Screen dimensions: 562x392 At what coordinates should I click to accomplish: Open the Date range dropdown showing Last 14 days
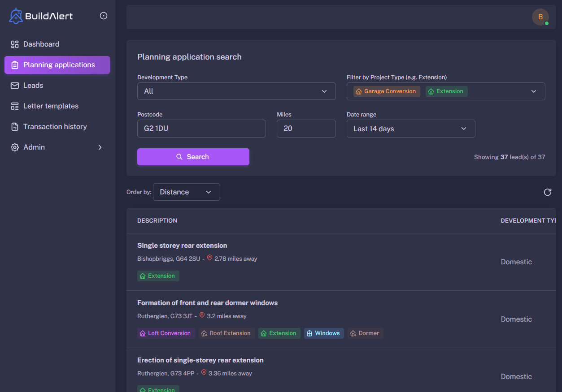[410, 129]
